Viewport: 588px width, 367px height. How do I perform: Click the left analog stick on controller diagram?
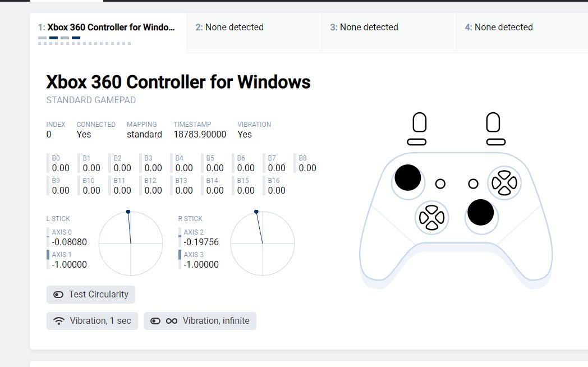407,178
